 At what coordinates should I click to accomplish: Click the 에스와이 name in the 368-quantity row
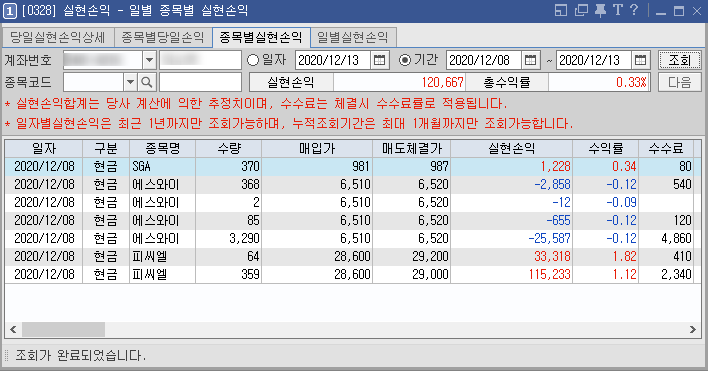coord(163,184)
